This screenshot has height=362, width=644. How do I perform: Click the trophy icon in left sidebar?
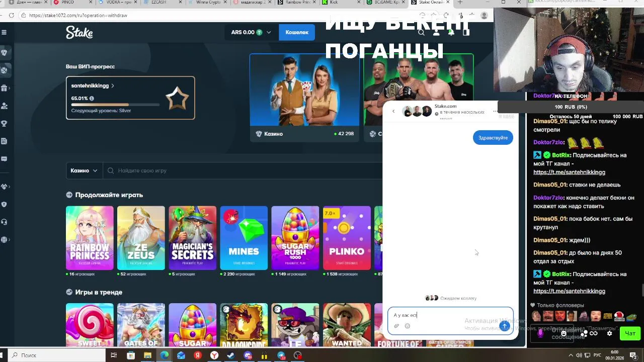(x=4, y=123)
